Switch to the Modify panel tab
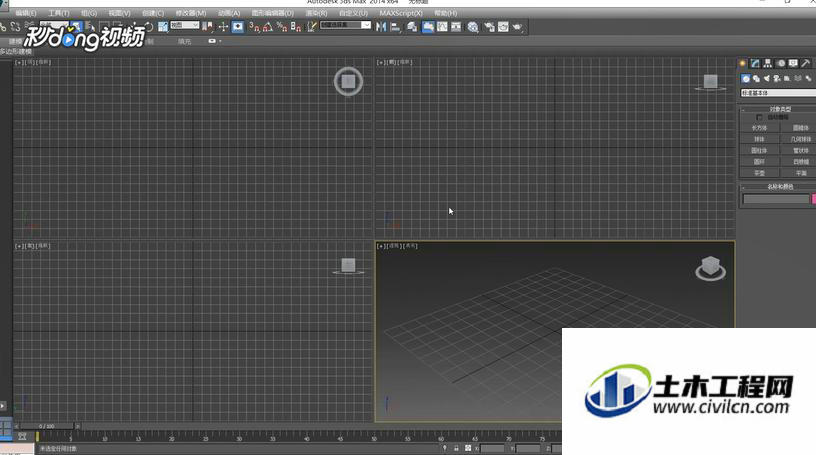Viewport: 816px width, 455px height. point(755,63)
